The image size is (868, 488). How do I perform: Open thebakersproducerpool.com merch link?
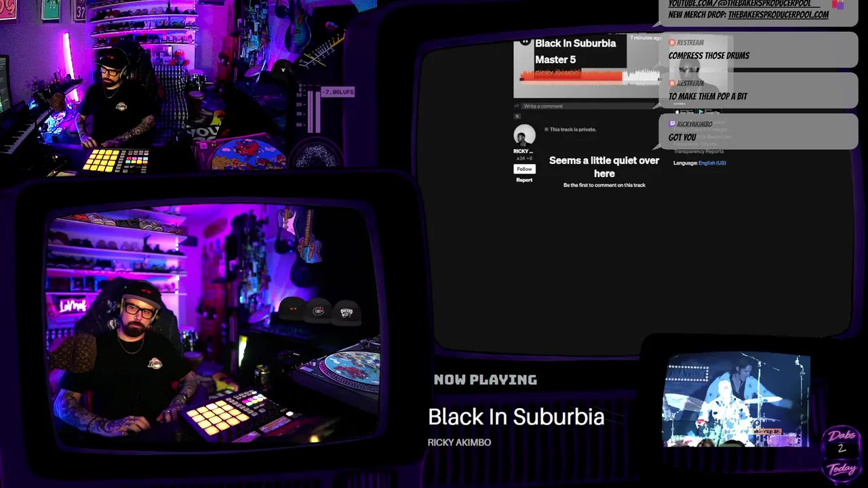(778, 15)
